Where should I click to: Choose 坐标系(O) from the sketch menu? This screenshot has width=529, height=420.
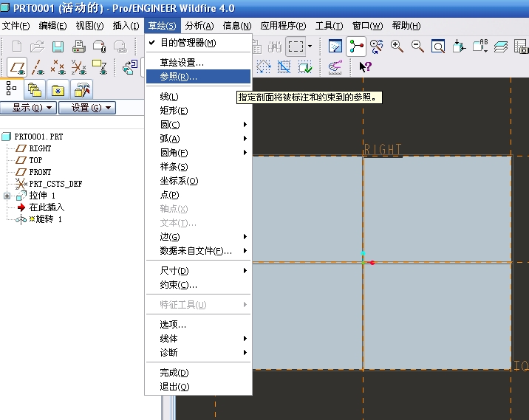point(198,181)
